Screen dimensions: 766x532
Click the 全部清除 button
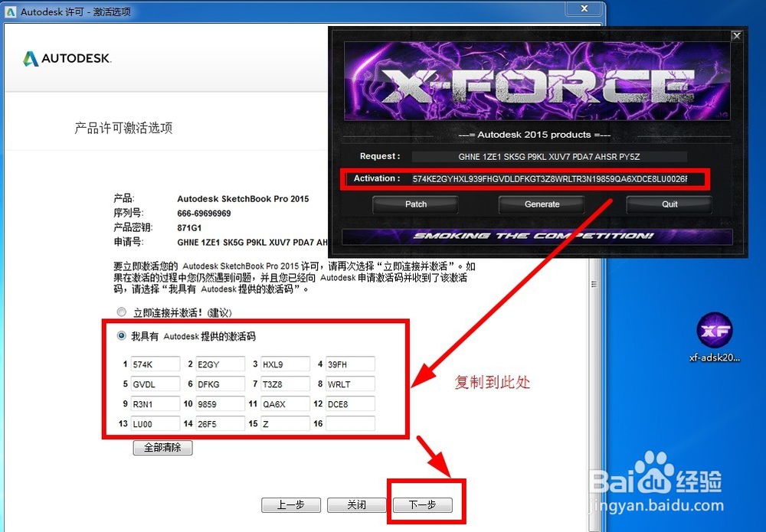(x=162, y=448)
